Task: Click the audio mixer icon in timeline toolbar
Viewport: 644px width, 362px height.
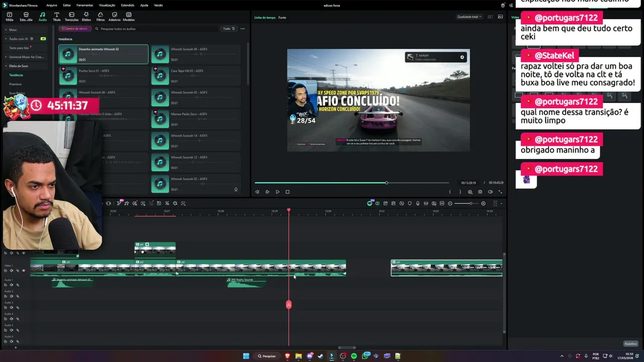Action: (x=426, y=203)
